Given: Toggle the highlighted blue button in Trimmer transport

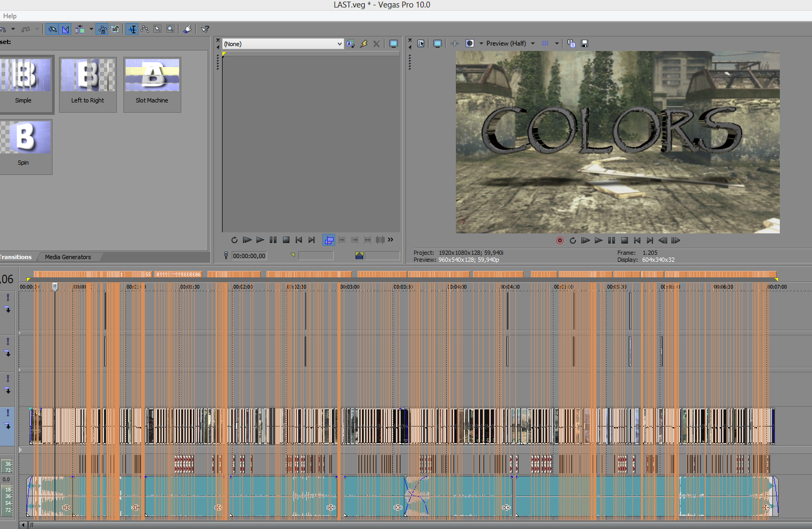Looking at the screenshot, I should [x=329, y=240].
